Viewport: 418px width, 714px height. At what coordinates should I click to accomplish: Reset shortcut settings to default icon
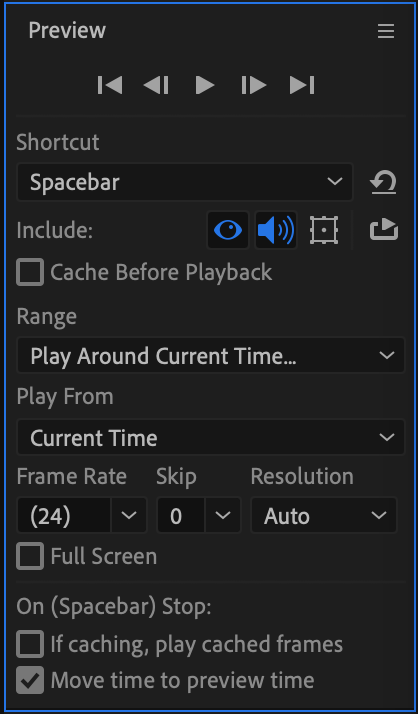coord(383,182)
